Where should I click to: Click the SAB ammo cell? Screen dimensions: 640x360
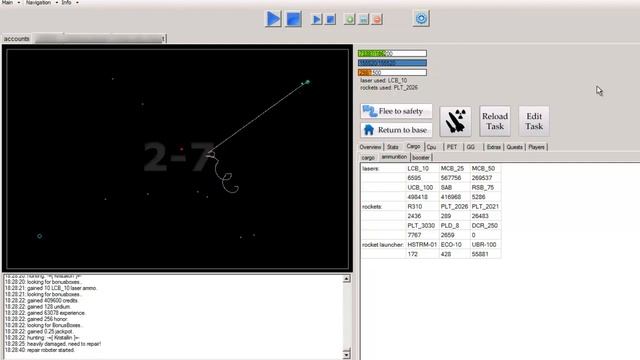[x=455, y=188]
